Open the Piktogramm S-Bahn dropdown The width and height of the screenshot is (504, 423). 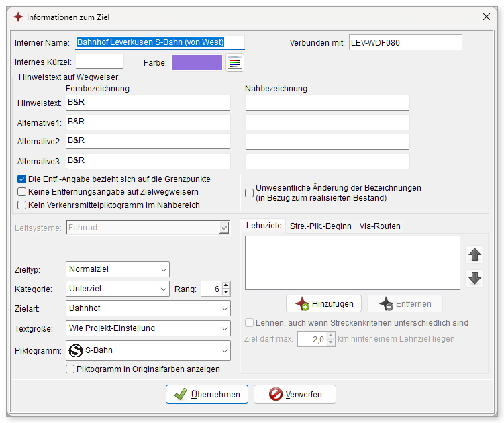[225, 350]
